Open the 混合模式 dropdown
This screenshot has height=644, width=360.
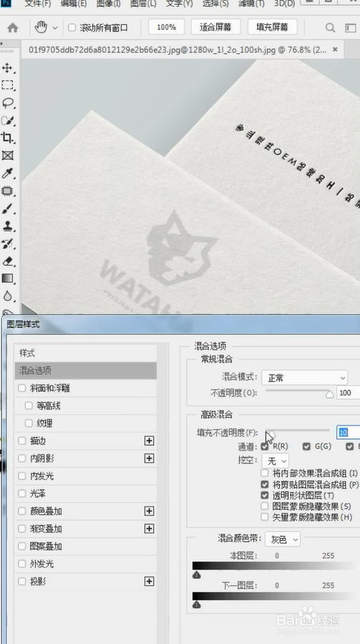(x=305, y=378)
